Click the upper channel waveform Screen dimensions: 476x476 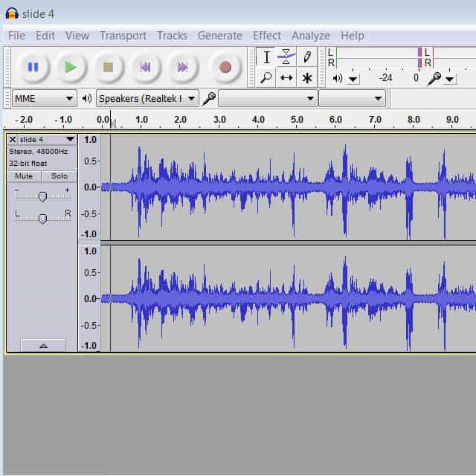pos(289,187)
